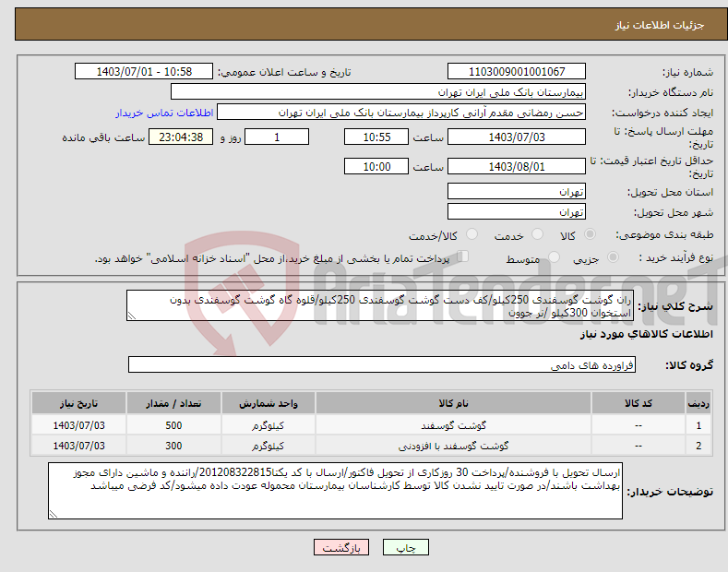Click the price validity time 10:00 field
The width and height of the screenshot is (728, 572).
click(x=376, y=166)
